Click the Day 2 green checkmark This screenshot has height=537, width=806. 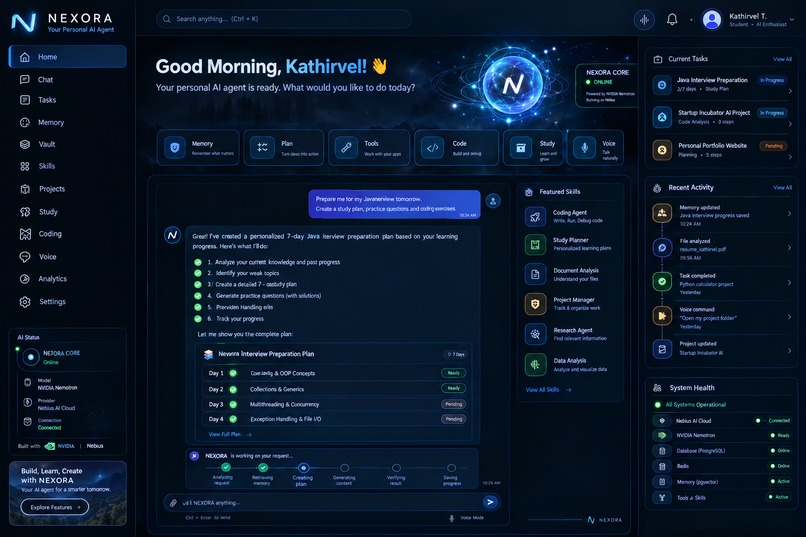coord(233,389)
